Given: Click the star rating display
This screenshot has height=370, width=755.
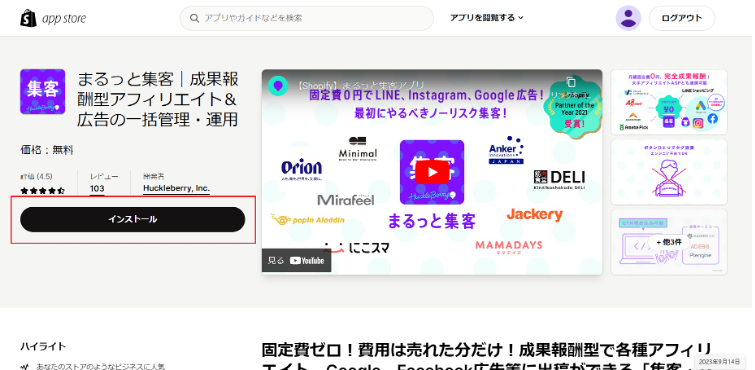Looking at the screenshot, I should click(42, 191).
